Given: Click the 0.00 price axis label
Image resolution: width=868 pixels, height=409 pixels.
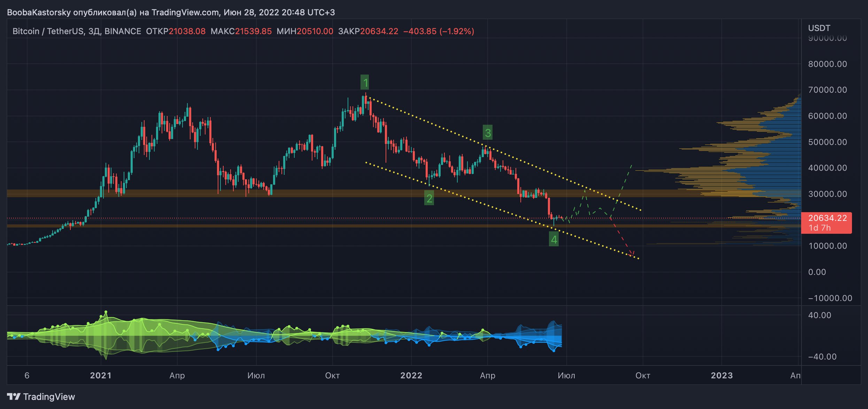Looking at the screenshot, I should pyautogui.click(x=817, y=272).
